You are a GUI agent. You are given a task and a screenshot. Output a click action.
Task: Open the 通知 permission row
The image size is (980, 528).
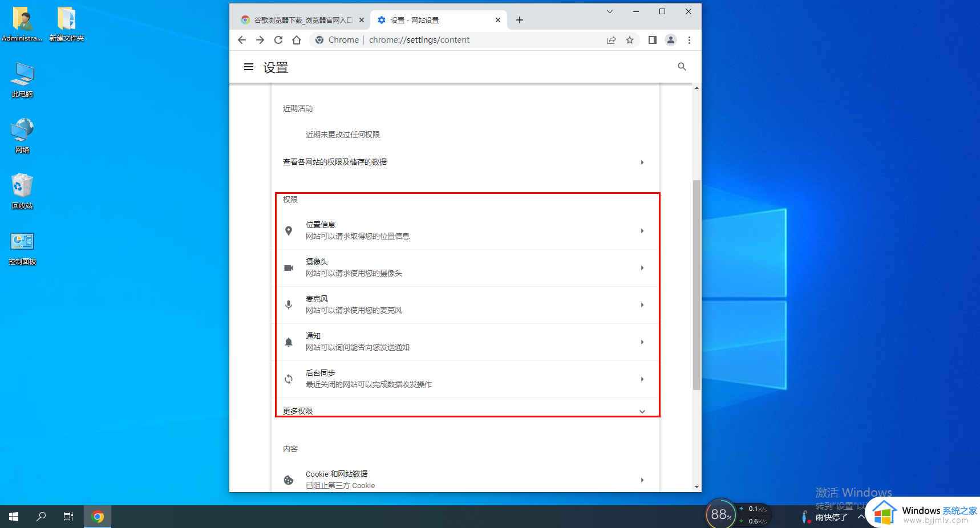click(x=465, y=342)
